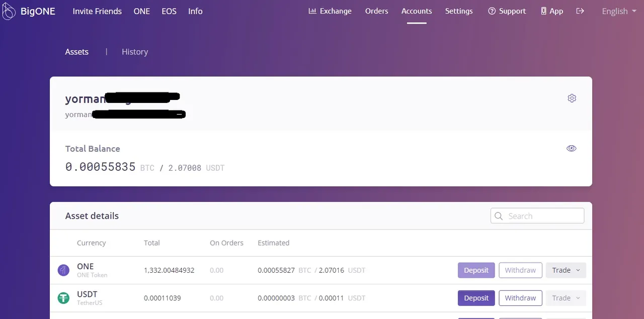This screenshot has height=319, width=644.
Task: Expand the Trade dropdown for ONE
Action: 566,270
